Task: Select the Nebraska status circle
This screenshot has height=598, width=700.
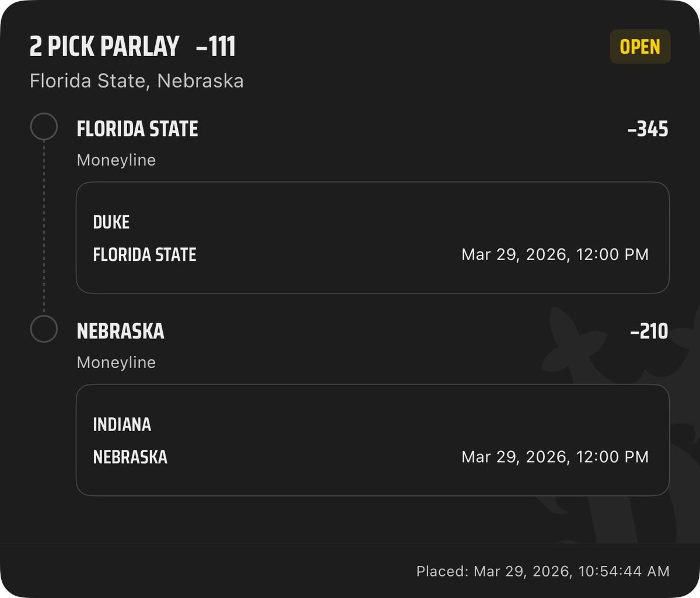Action: click(44, 329)
